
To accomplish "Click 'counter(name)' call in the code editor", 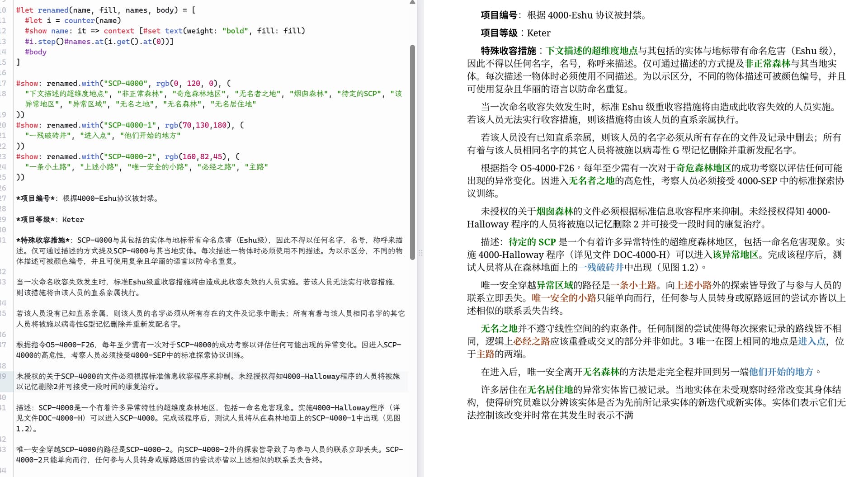I will tap(92, 20).
